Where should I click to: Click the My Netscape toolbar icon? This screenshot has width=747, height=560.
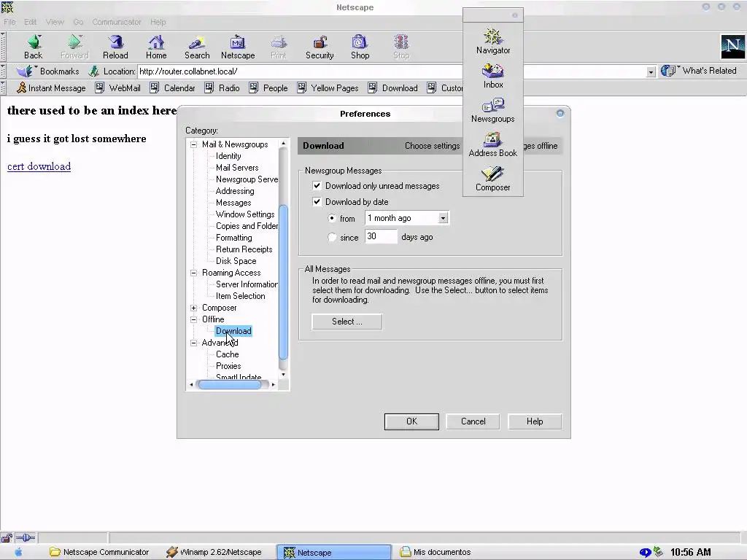pyautogui.click(x=238, y=47)
